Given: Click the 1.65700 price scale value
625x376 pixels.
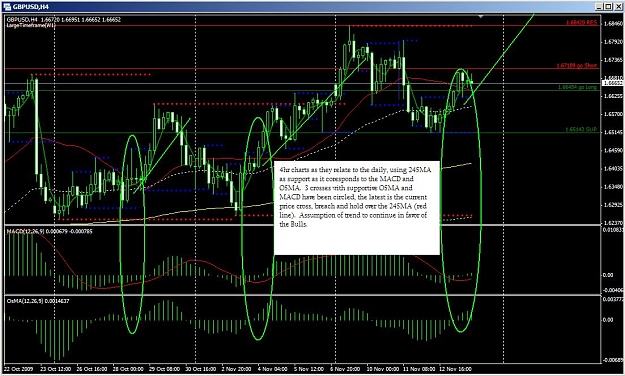Looking at the screenshot, I should [x=613, y=114].
